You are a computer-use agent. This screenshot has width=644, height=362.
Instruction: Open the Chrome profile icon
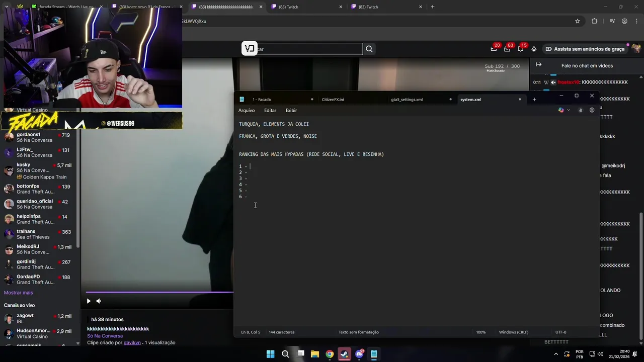(x=624, y=21)
